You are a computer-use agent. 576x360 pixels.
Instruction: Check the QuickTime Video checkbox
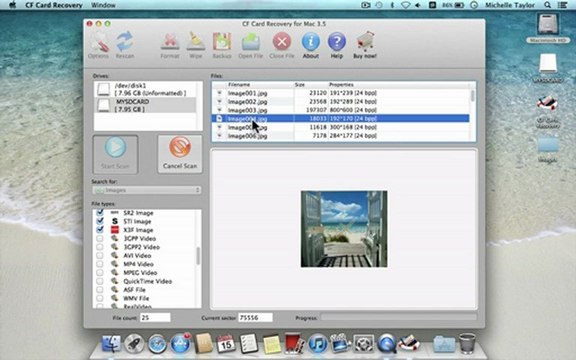[100, 281]
